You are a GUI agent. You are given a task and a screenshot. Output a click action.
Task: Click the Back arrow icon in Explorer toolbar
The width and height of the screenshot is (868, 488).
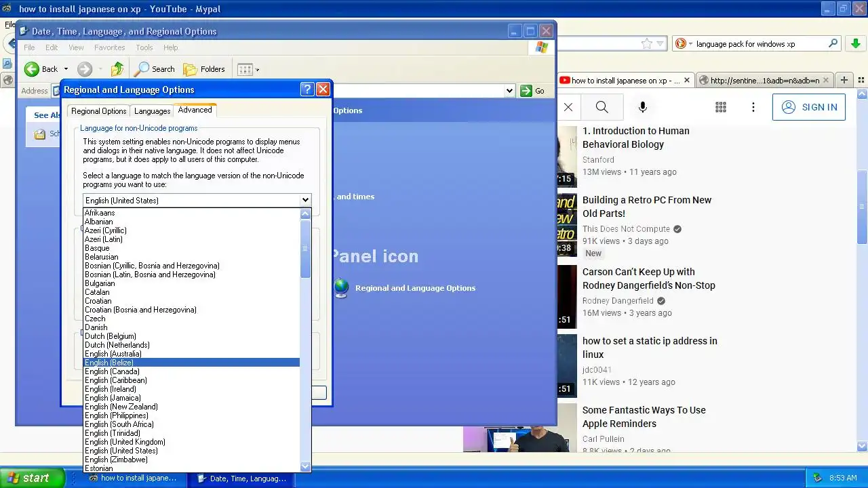coord(31,69)
